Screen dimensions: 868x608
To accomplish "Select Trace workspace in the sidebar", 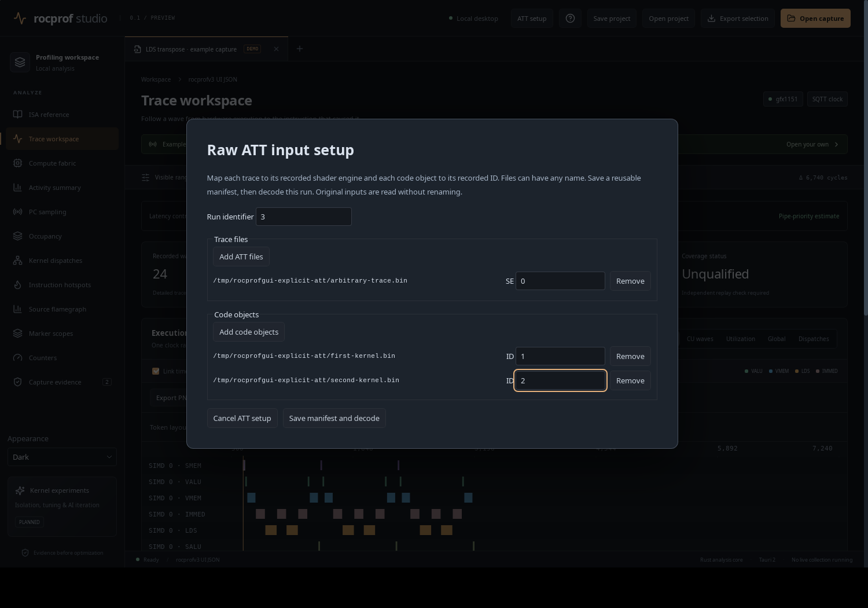I will 62,139.
